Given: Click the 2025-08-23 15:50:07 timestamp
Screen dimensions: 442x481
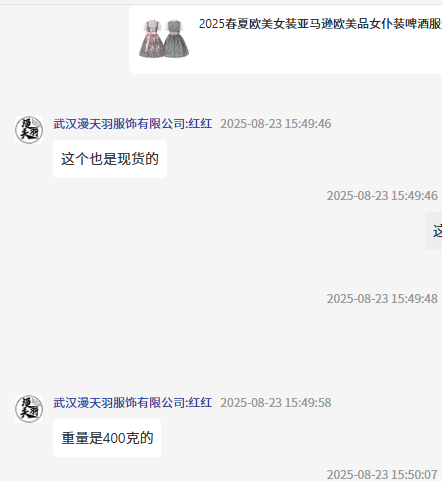Looking at the screenshot, I should coord(382,474).
